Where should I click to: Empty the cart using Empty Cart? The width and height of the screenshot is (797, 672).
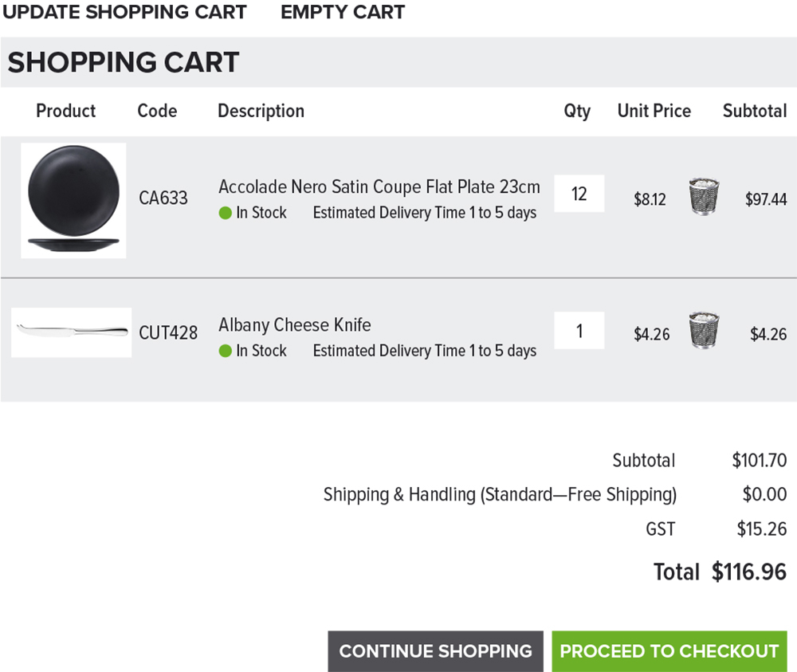343,12
